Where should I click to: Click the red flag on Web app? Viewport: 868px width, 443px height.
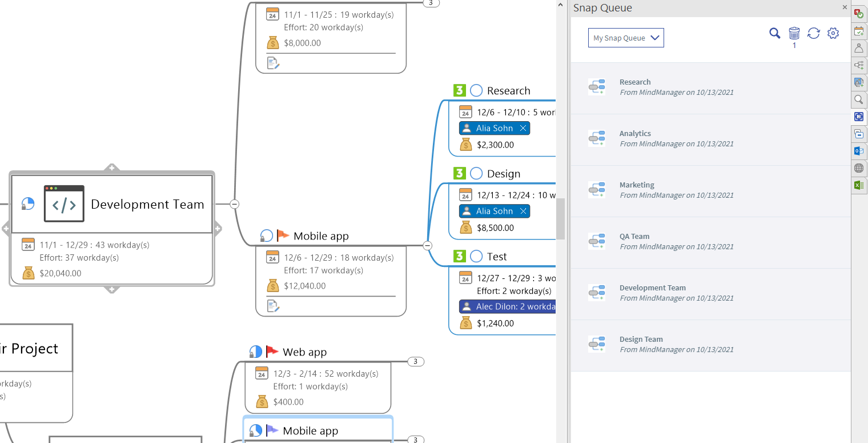[x=272, y=352]
